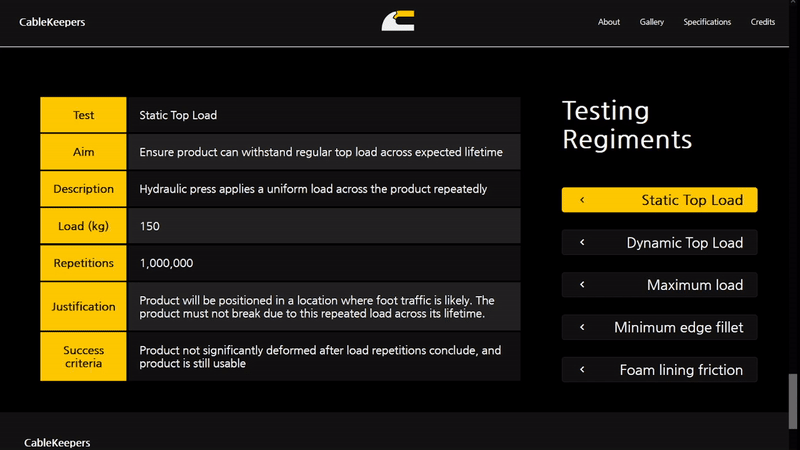This screenshot has width=800, height=450.
Task: Open the Credits page
Action: coord(762,22)
